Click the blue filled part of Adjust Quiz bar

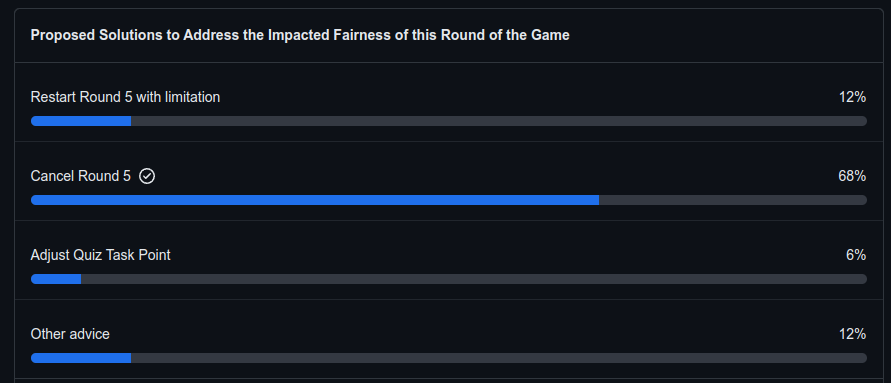[56, 279]
